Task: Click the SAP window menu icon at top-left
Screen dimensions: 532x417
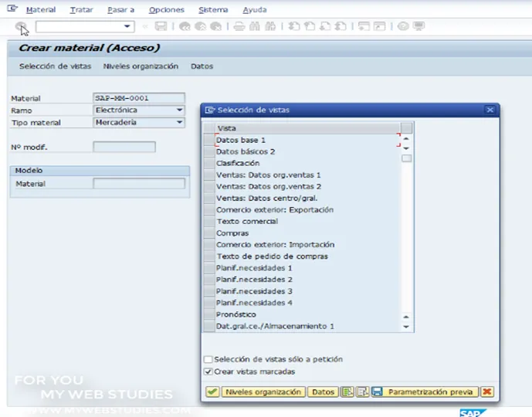Action: (x=12, y=8)
